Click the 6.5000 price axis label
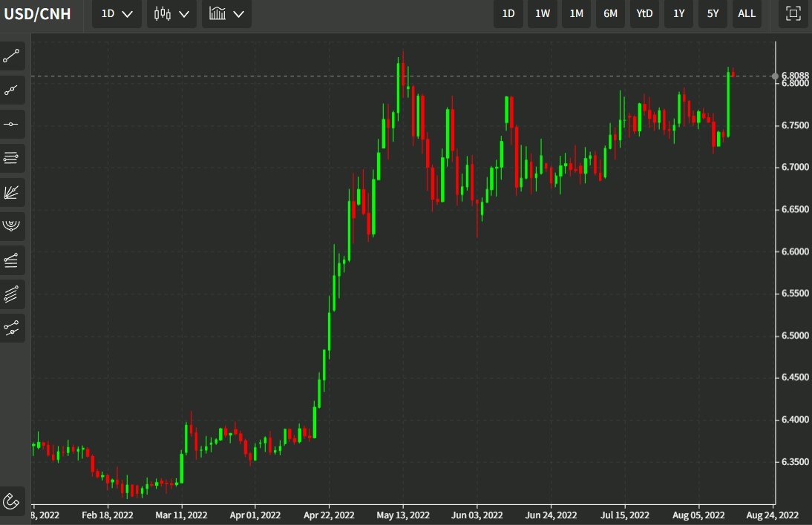The image size is (812, 525). click(x=795, y=335)
